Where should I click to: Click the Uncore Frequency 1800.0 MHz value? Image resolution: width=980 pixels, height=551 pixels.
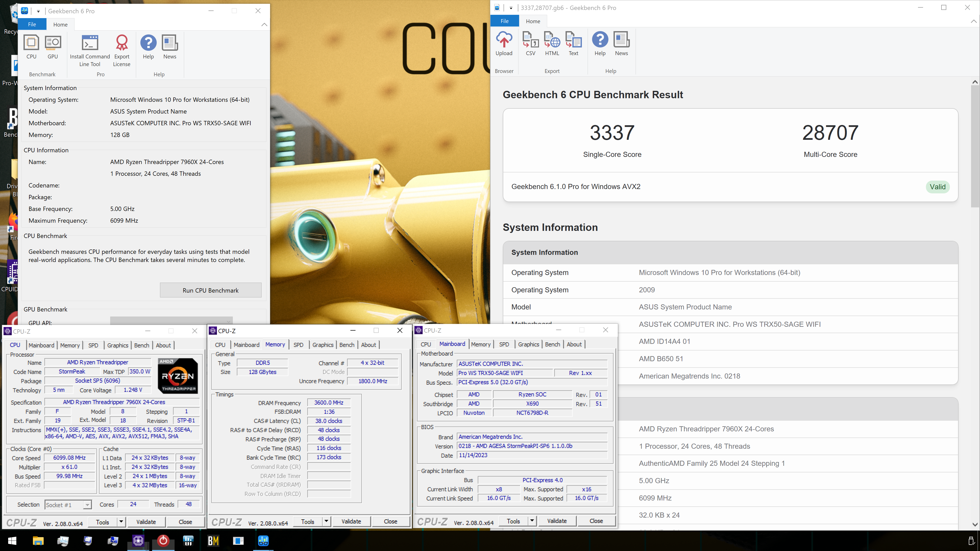click(x=372, y=381)
